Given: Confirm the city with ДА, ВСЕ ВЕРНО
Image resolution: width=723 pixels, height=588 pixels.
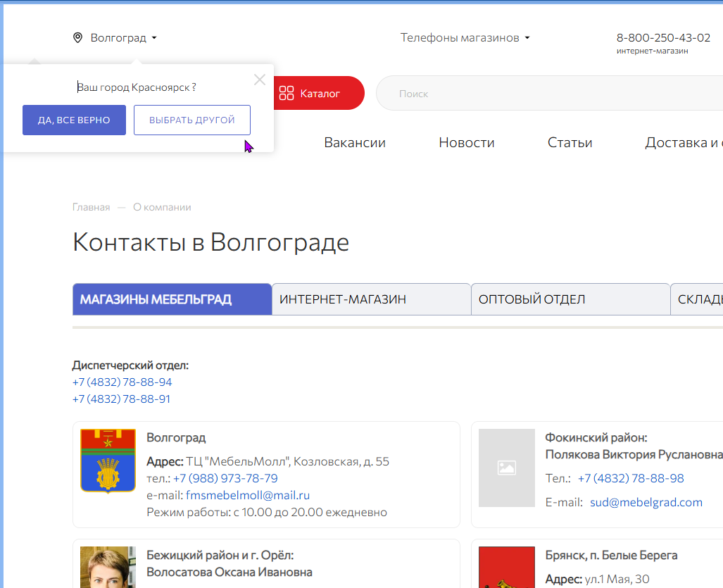Looking at the screenshot, I should [74, 120].
